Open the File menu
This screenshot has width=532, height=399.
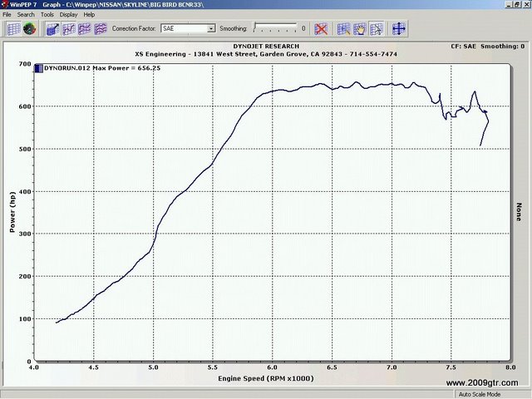(7, 15)
